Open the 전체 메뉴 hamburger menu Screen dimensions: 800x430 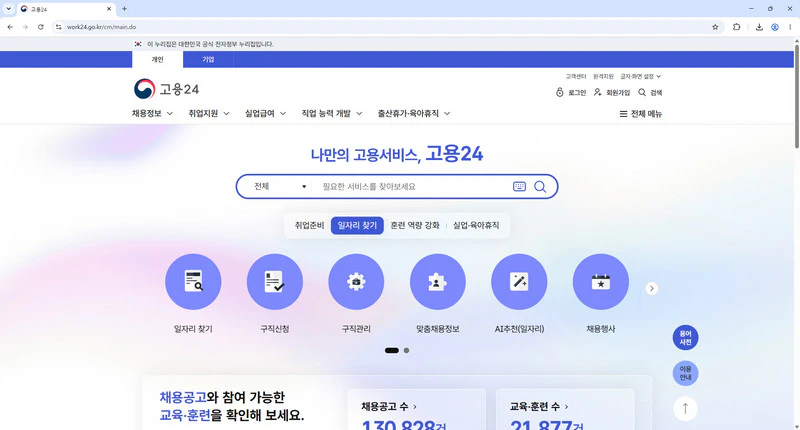640,114
